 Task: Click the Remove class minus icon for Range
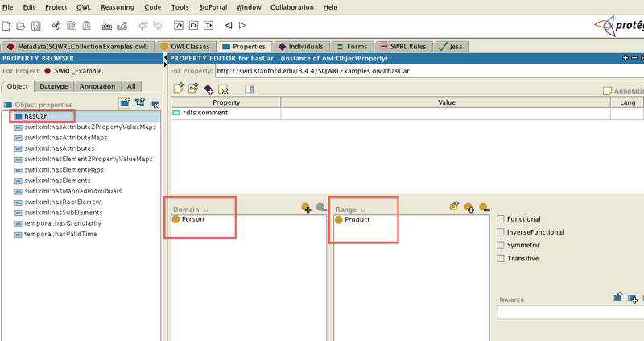click(x=485, y=207)
